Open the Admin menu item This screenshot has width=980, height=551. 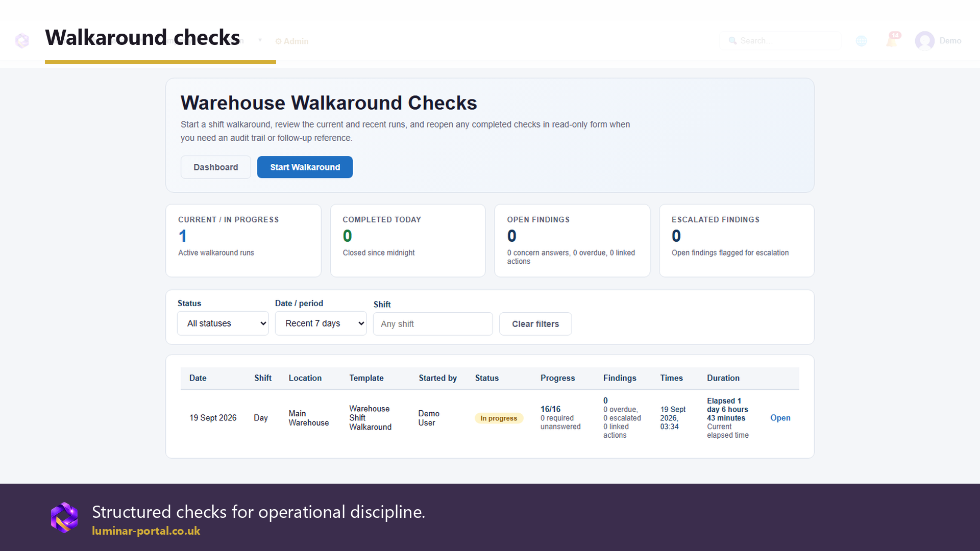[292, 41]
